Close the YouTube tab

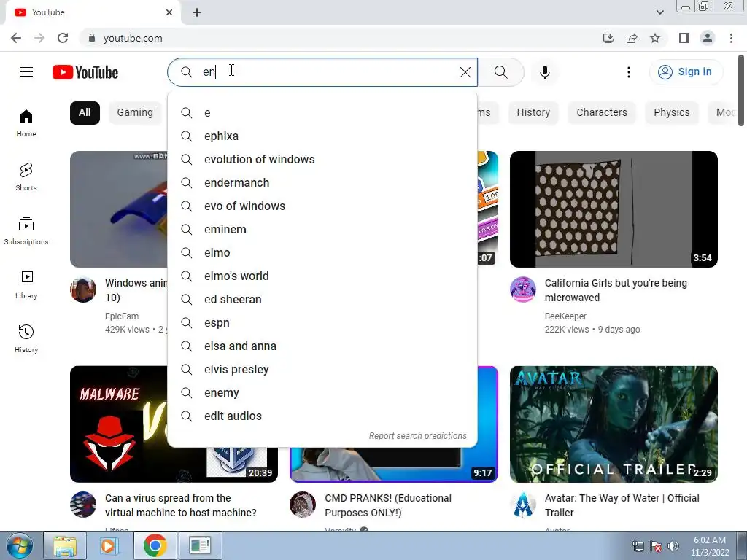point(169,12)
